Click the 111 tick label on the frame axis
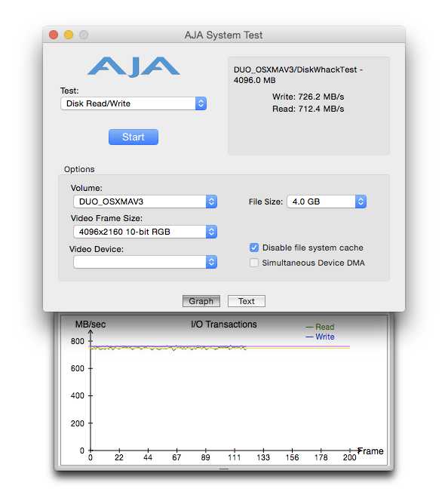Viewport: 448px width, 489px height. 234,457
